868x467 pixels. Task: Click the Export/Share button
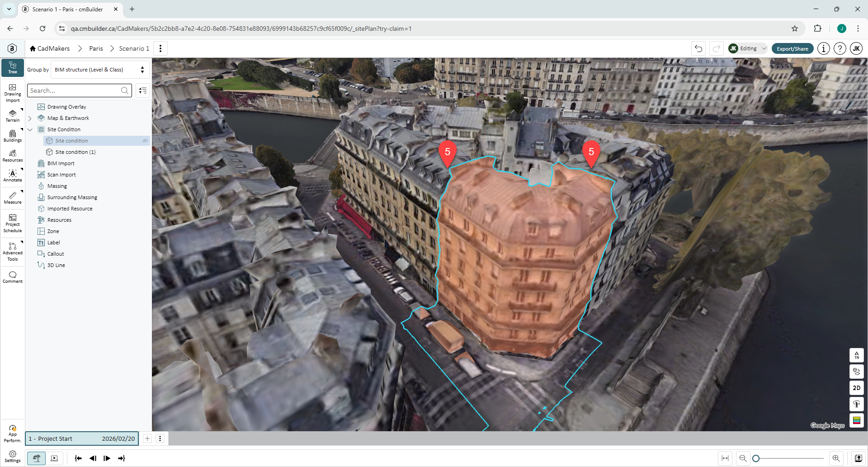(x=793, y=49)
